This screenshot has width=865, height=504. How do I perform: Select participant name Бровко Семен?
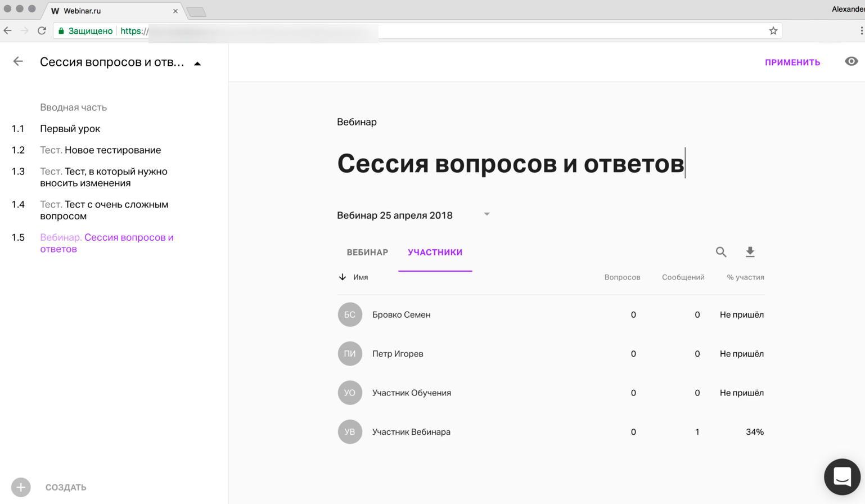pyautogui.click(x=401, y=315)
